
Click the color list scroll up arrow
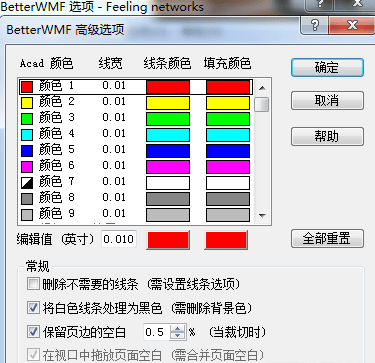tap(262, 88)
